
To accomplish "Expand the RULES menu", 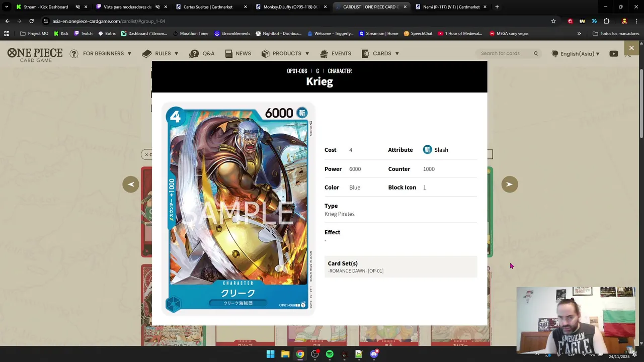I will (x=160, y=53).
